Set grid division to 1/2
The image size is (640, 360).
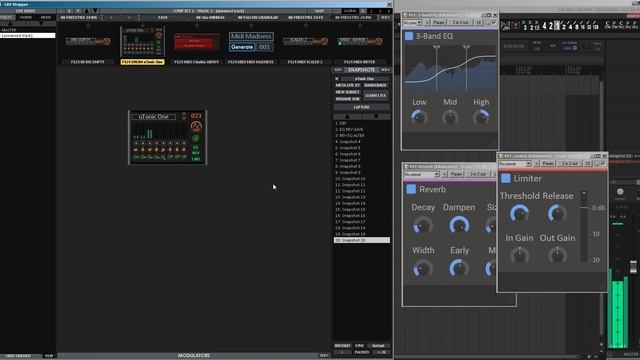[x=564, y=26]
